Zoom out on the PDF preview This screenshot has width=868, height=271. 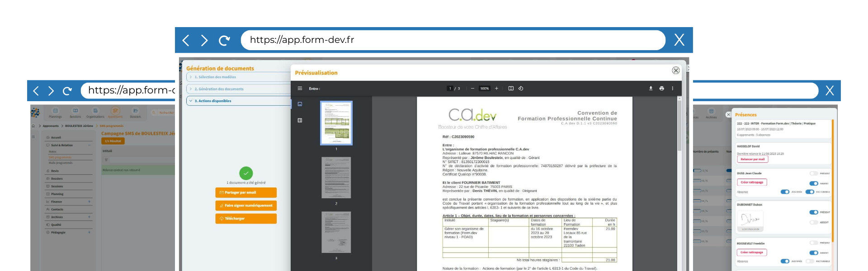472,89
